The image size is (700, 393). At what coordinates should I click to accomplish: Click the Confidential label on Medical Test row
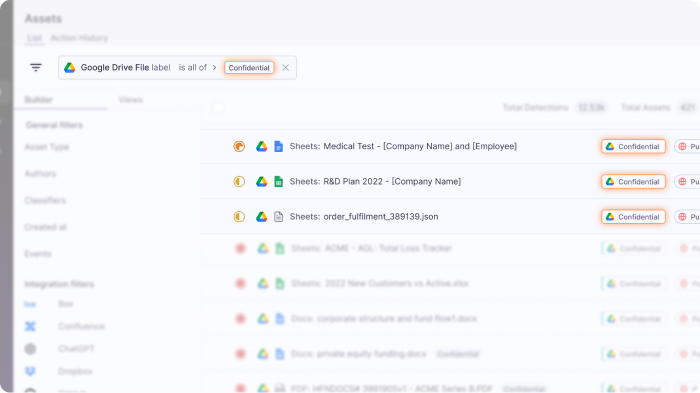[633, 146]
